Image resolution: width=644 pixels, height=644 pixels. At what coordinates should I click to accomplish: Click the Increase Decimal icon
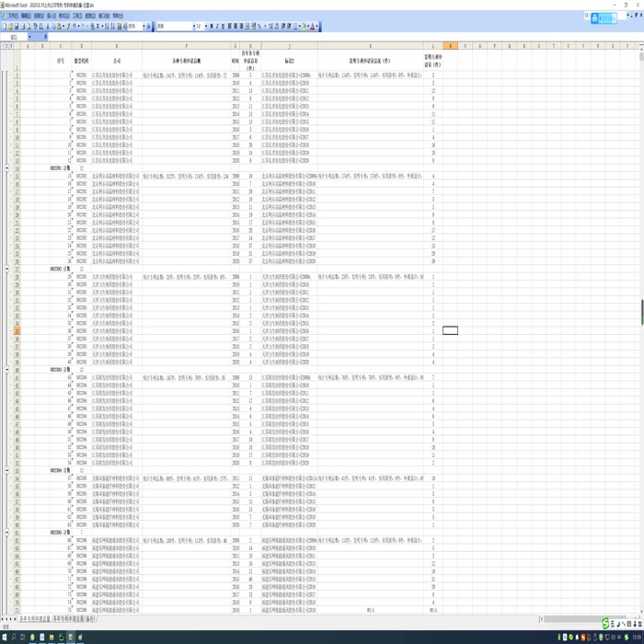tap(271, 27)
